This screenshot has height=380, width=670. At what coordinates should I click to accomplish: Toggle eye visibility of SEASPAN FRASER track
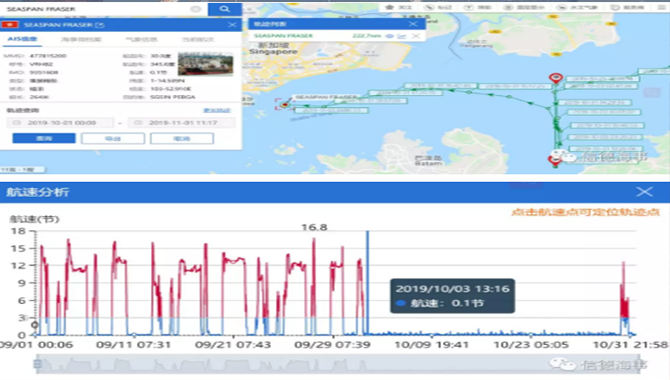pyautogui.click(x=390, y=36)
